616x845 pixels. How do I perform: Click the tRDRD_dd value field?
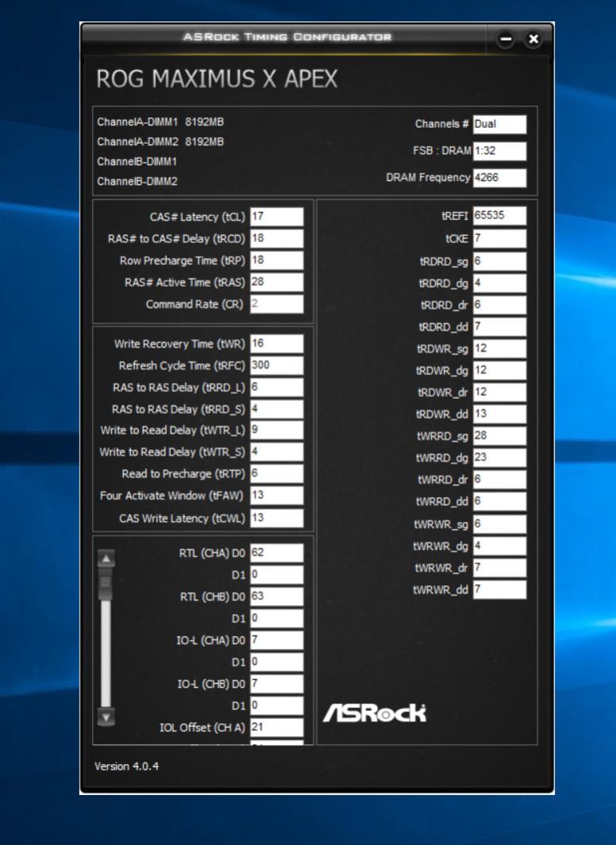(499, 327)
